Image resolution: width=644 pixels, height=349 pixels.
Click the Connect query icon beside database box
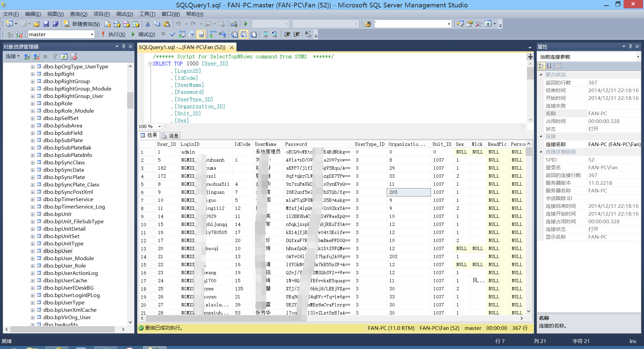coord(10,34)
